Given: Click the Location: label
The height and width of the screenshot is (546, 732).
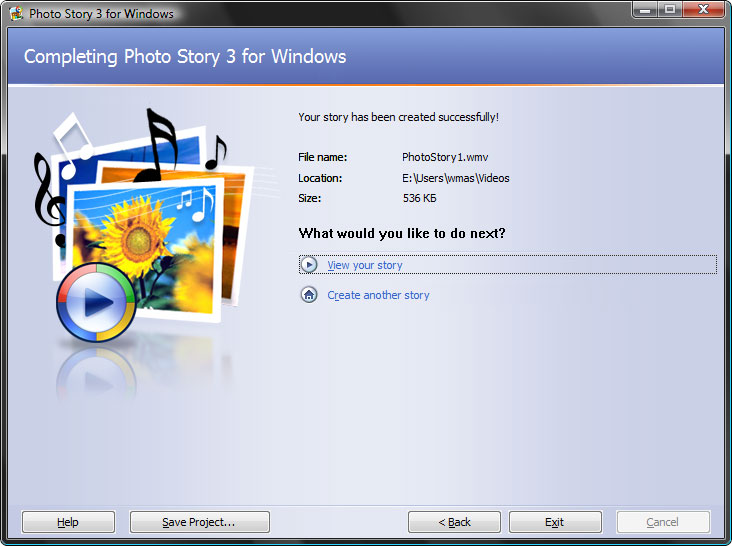Looking at the screenshot, I should 320,178.
